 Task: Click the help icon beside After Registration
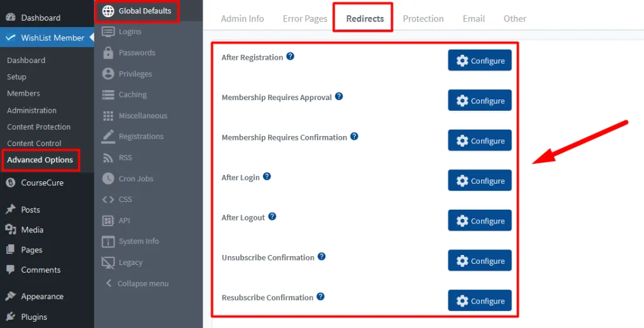point(291,56)
